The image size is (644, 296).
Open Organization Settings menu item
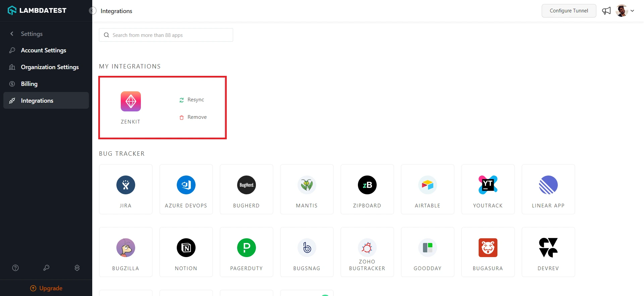click(x=50, y=67)
